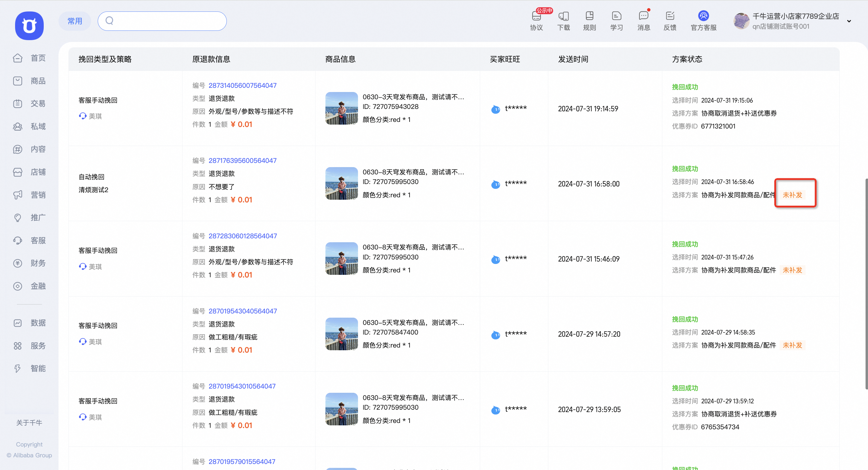Viewport: 868px width, 470px height.
Task: Click the 反馈 feedback icon
Action: coord(670,16)
